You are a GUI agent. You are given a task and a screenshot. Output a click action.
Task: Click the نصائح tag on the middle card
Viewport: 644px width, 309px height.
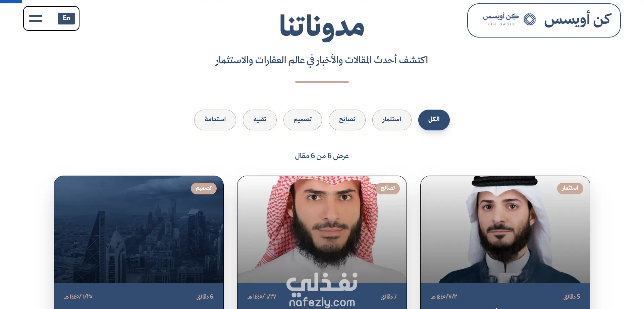click(388, 188)
